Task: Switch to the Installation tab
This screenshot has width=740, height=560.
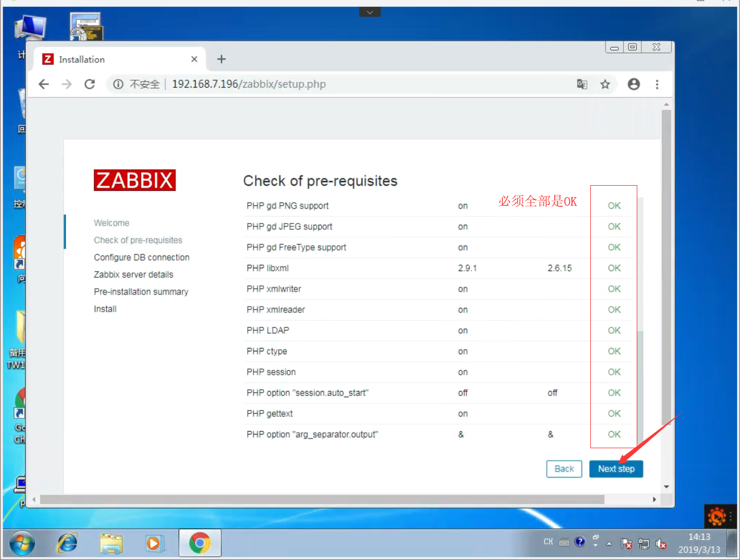Action: coord(119,59)
